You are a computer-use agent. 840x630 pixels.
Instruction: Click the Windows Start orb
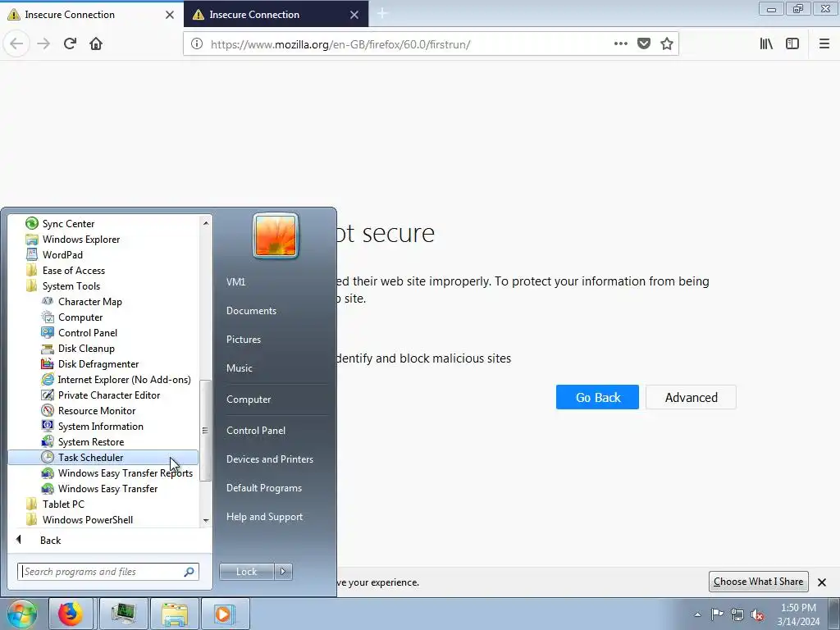[21, 614]
